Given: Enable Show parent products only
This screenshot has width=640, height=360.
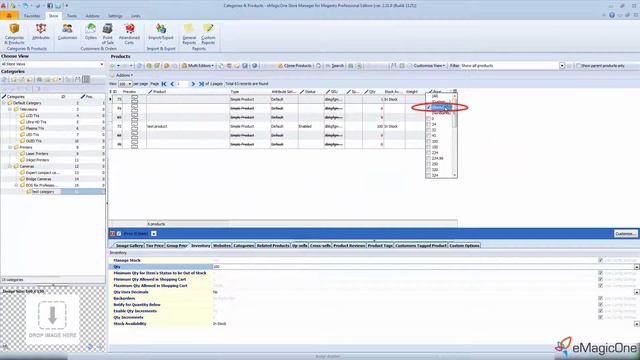Looking at the screenshot, I should point(578,66).
